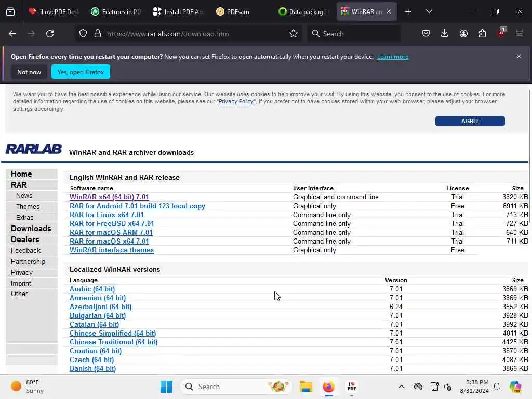
Task: Open the Partnership sidebar item
Action: [x=28, y=262]
